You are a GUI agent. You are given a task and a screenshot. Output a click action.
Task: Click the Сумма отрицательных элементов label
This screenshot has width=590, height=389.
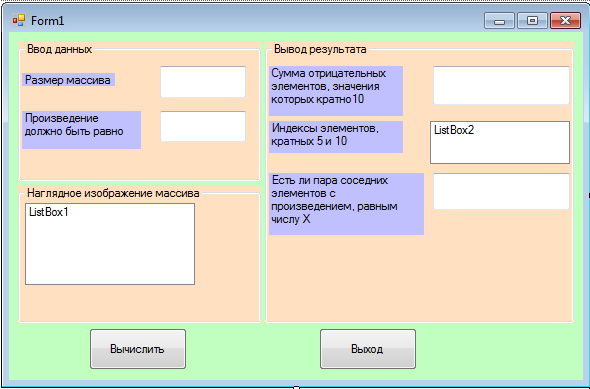(x=336, y=91)
